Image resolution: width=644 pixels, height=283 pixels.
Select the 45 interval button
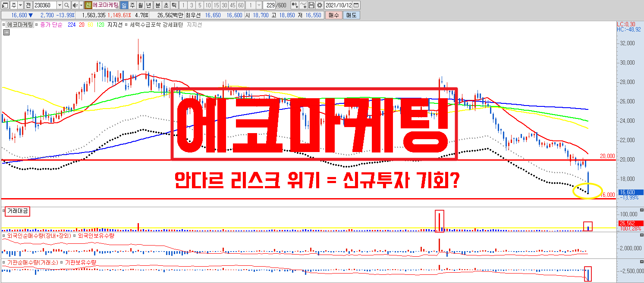tap(232, 5)
